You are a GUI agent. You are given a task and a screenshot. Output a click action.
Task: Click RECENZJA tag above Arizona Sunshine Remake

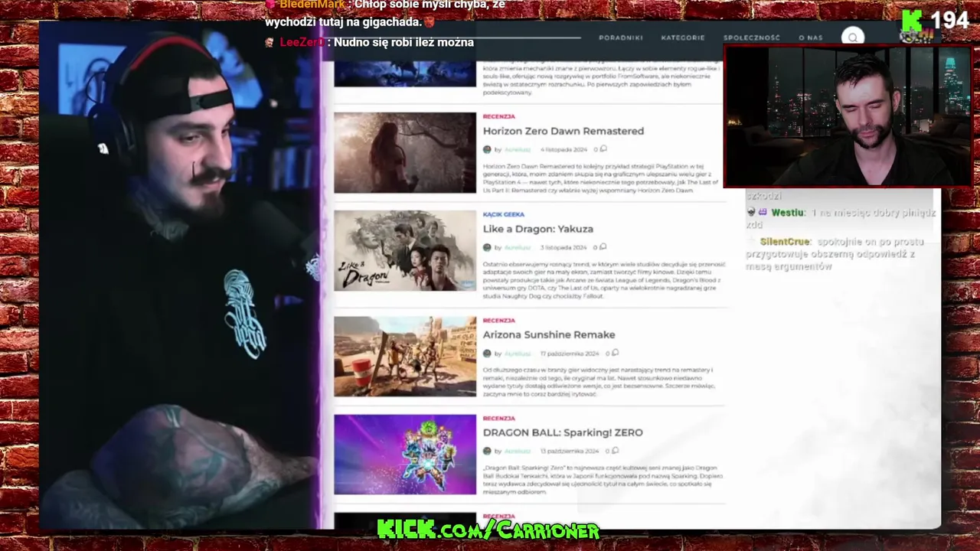pos(499,320)
